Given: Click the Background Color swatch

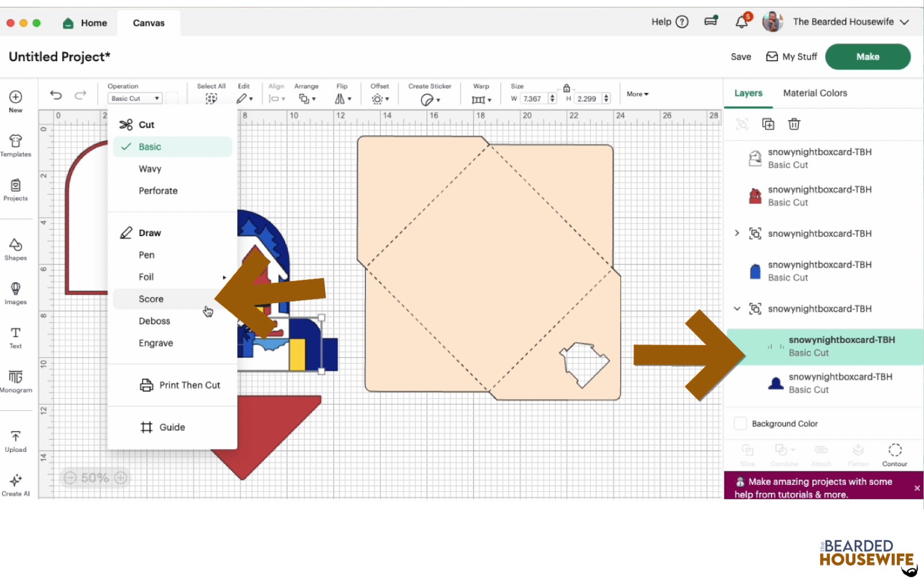Looking at the screenshot, I should click(x=740, y=424).
